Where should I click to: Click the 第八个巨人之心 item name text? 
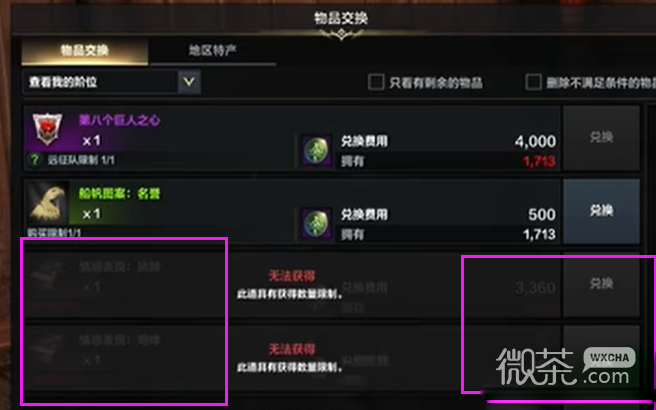click(119, 120)
